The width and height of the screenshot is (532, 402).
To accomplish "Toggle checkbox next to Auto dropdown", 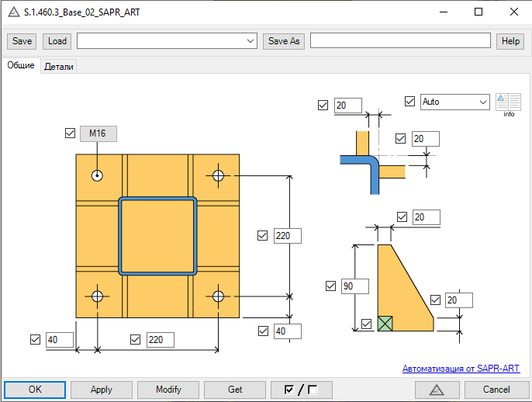I will tap(409, 101).
